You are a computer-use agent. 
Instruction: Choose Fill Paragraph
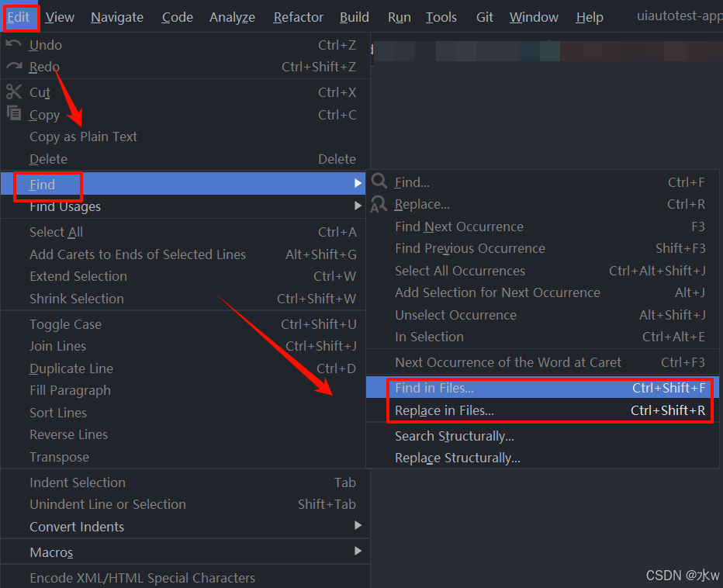coord(185,390)
